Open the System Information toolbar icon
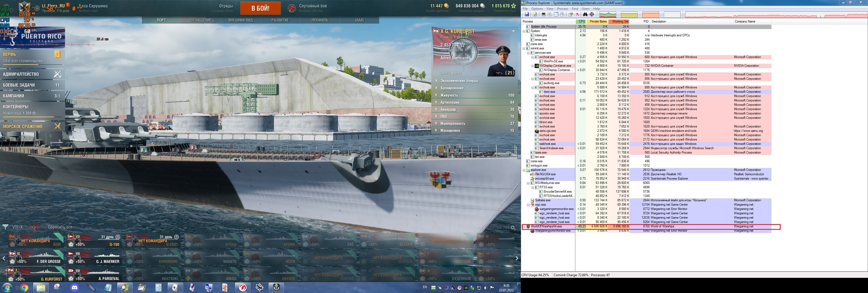 coord(544,14)
